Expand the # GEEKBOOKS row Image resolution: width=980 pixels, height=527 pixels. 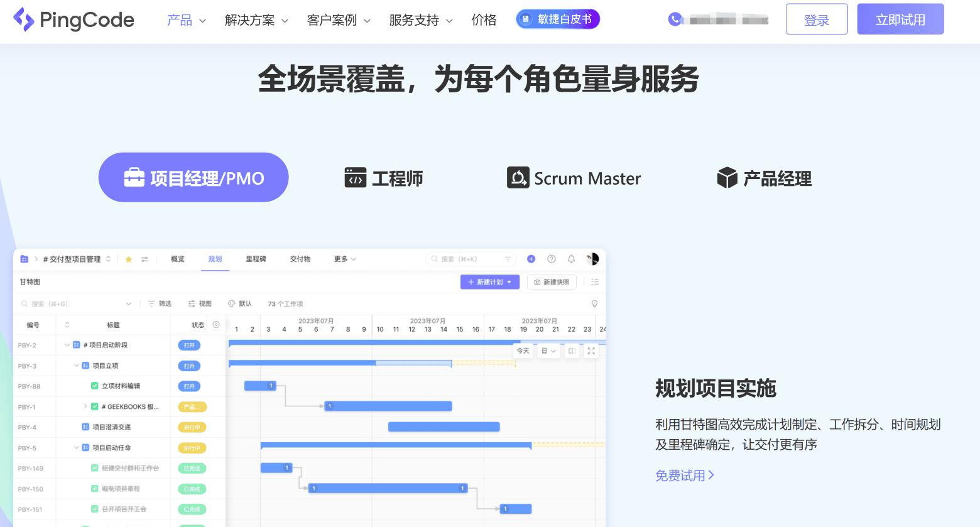coord(85,407)
